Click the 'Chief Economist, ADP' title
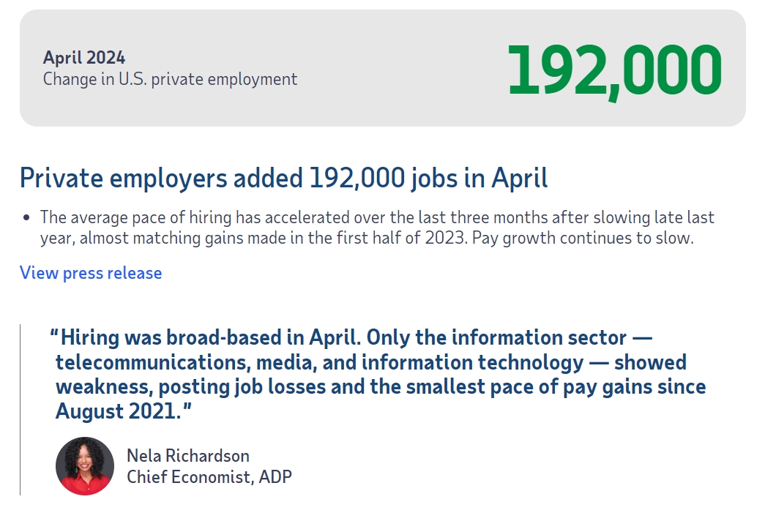Viewport: 765px width, 532px height. 209,477
